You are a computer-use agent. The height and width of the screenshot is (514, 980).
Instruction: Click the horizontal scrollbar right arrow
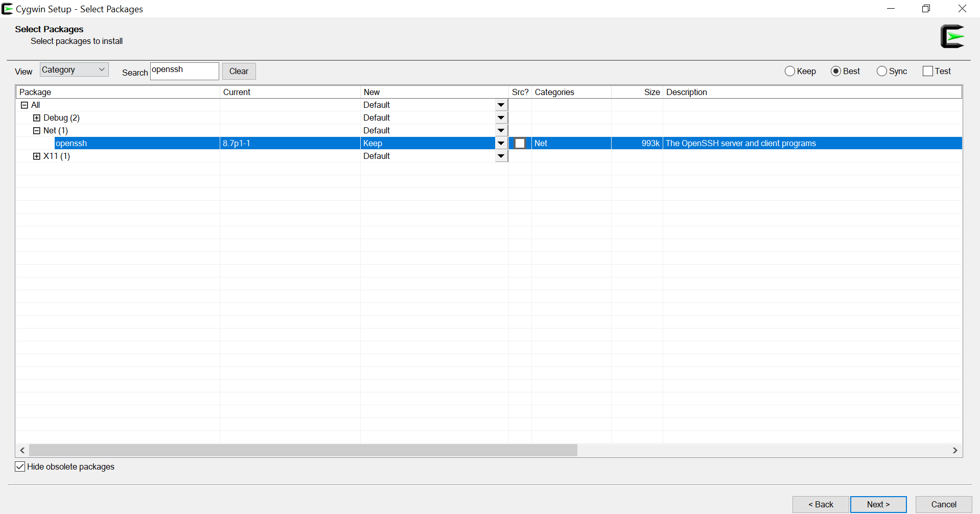pos(955,450)
